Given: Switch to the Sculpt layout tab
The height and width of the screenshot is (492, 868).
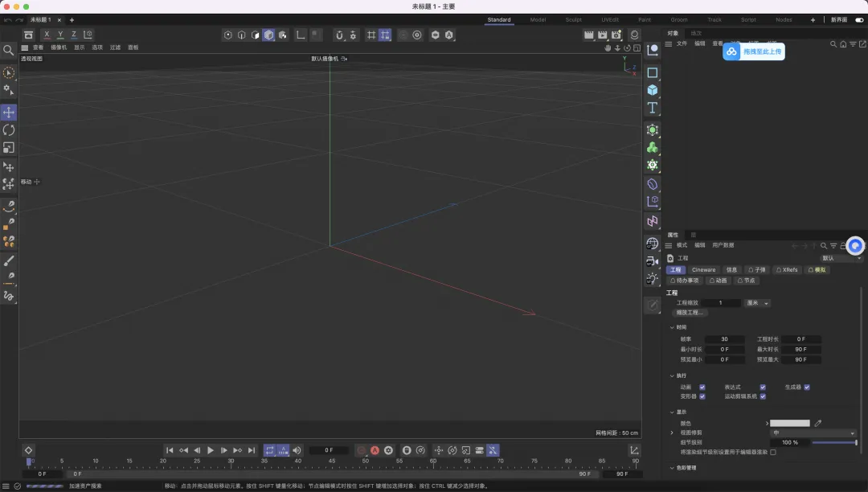Looking at the screenshot, I should tap(574, 20).
